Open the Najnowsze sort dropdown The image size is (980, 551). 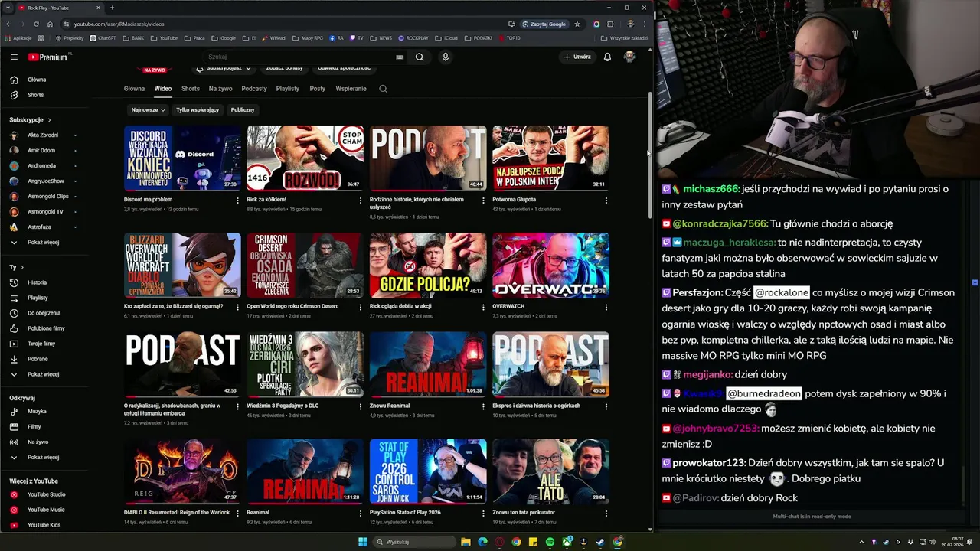pos(148,109)
